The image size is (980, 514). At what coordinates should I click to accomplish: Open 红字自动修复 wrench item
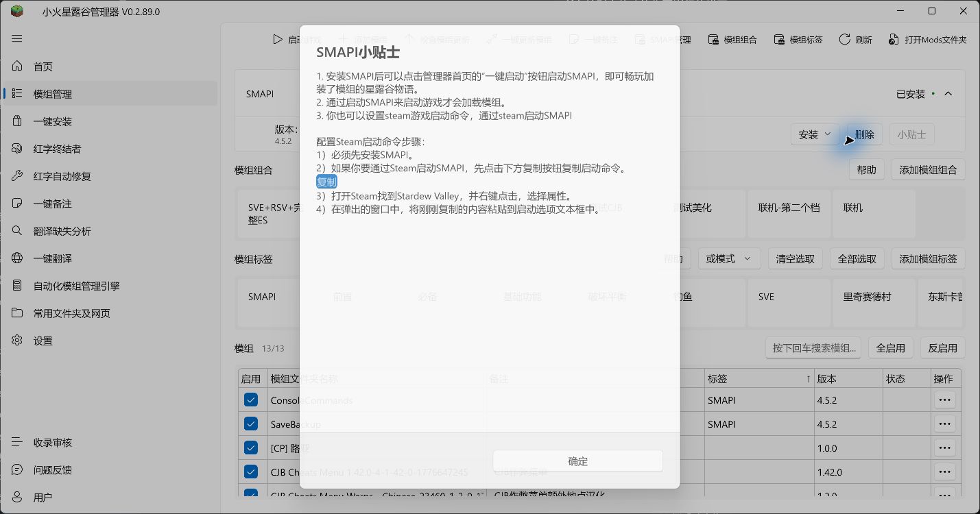(x=110, y=176)
